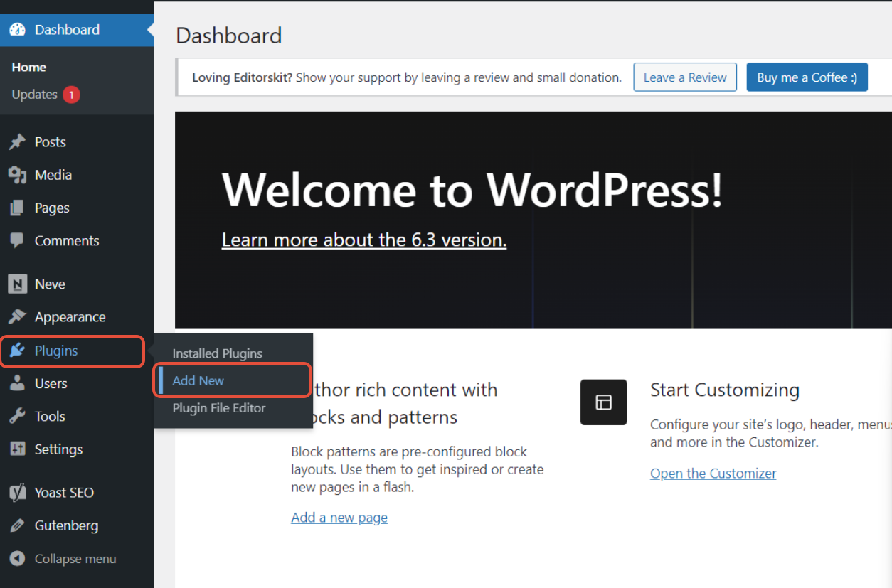Open the Media menu

coord(77,175)
